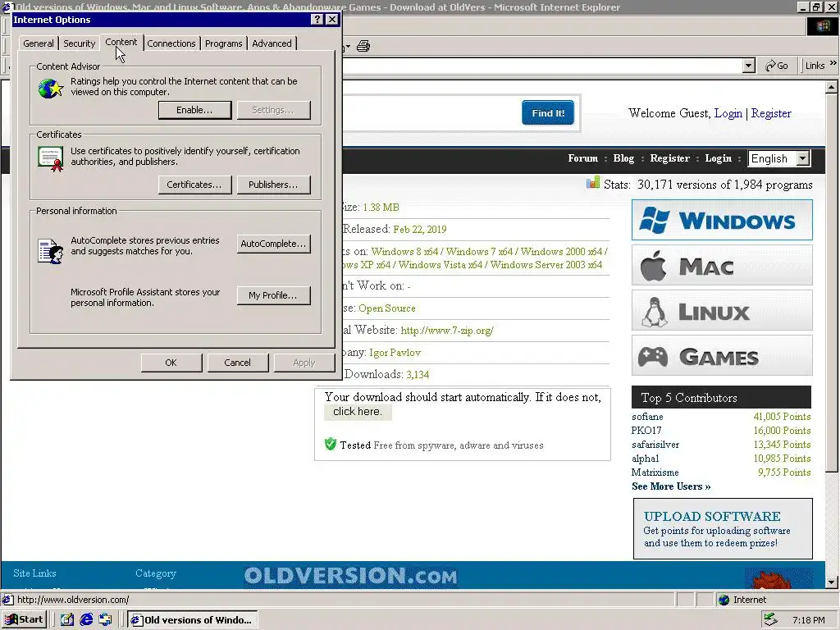840x630 pixels.
Task: Click the green Tested shield icon
Action: pos(331,444)
